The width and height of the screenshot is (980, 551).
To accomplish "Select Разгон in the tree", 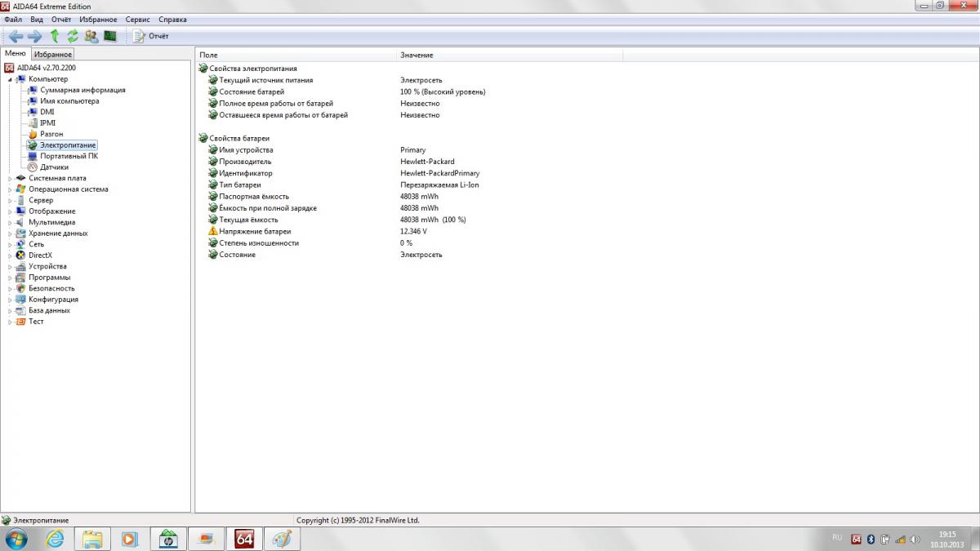I will pyautogui.click(x=51, y=134).
